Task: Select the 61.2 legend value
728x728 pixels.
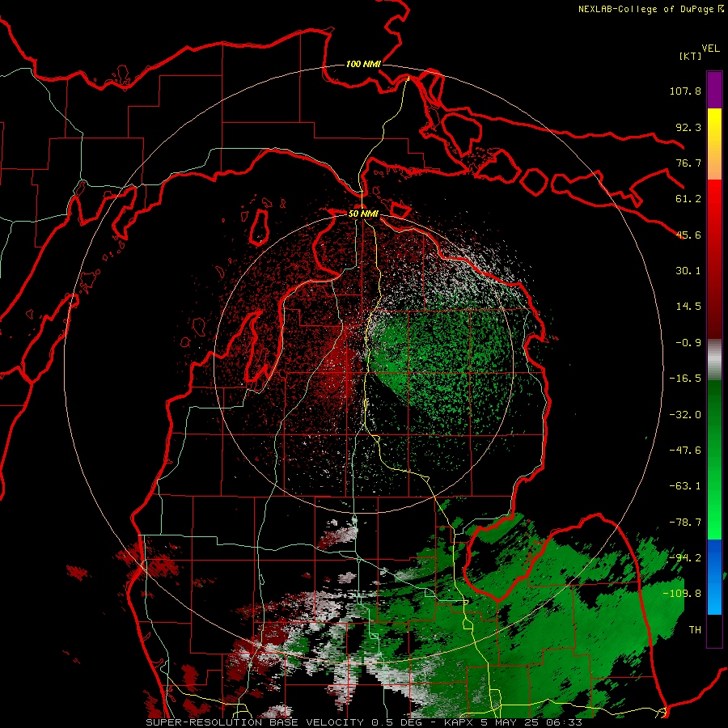Action: pyautogui.click(x=688, y=199)
